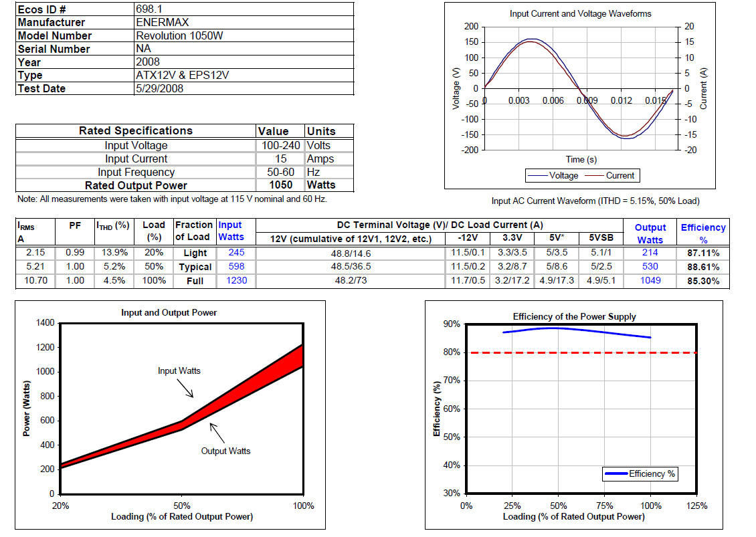Click the Efficiency of the Power Supply title
Image resolution: width=756 pixels, height=537 pixels.
[x=574, y=316]
